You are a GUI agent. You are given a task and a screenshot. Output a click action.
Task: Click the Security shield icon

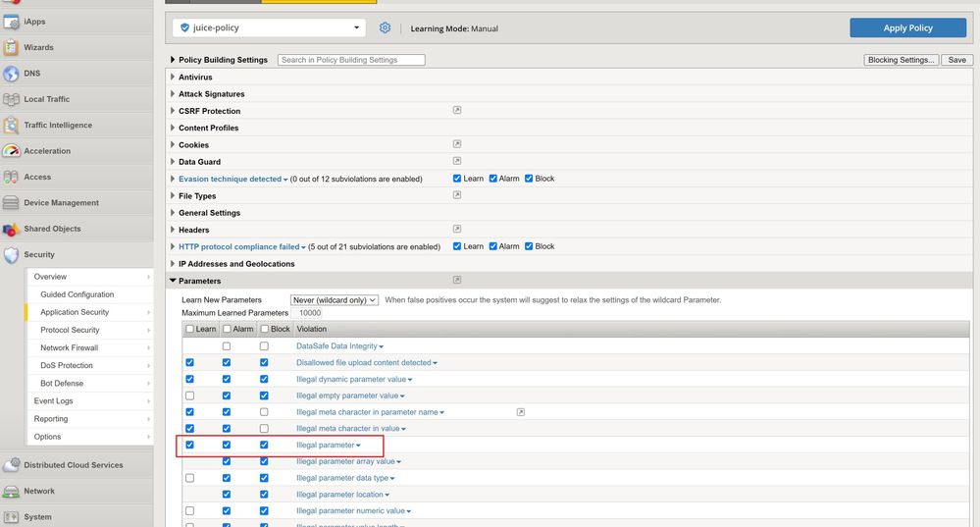point(11,255)
